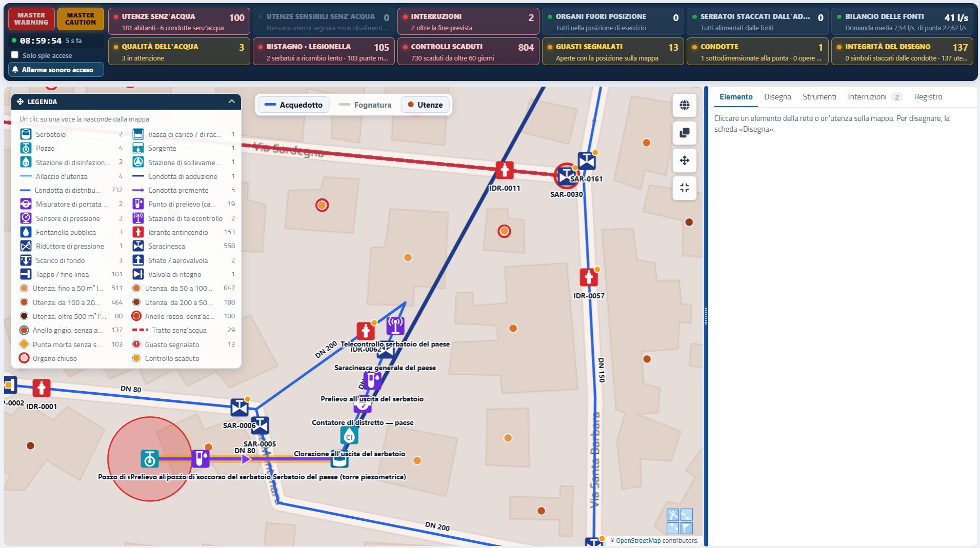Image resolution: width=980 pixels, height=548 pixels.
Task: Toggle the Acquedotto layer
Action: pyautogui.click(x=294, y=105)
